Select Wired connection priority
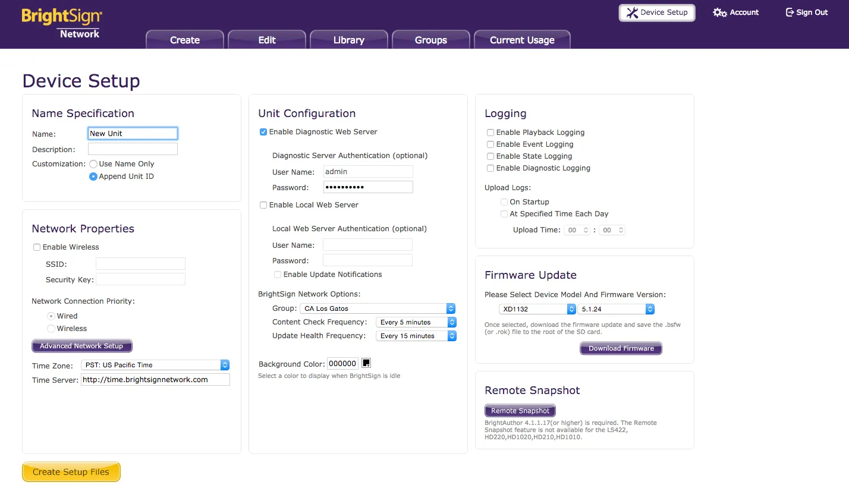 (x=51, y=316)
